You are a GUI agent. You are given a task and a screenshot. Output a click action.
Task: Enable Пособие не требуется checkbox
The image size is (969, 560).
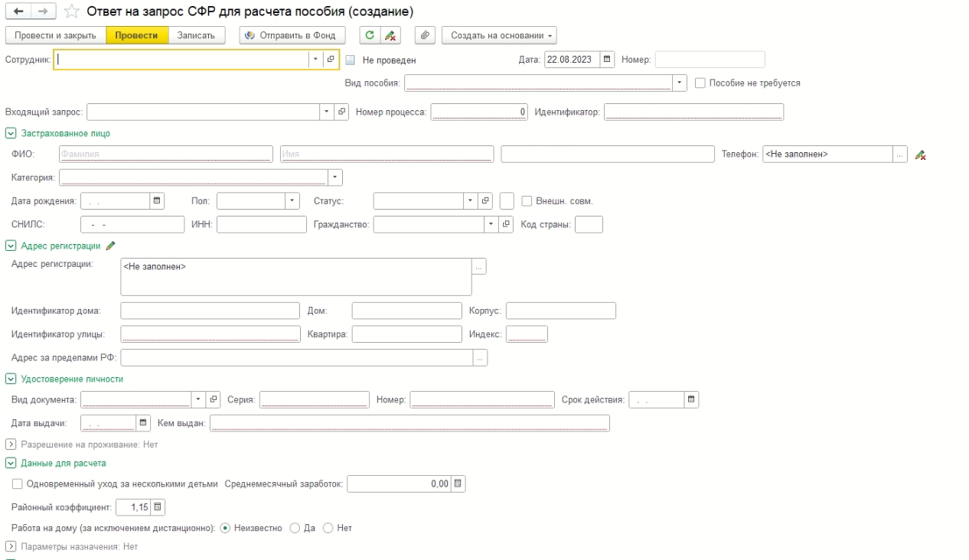(x=700, y=83)
